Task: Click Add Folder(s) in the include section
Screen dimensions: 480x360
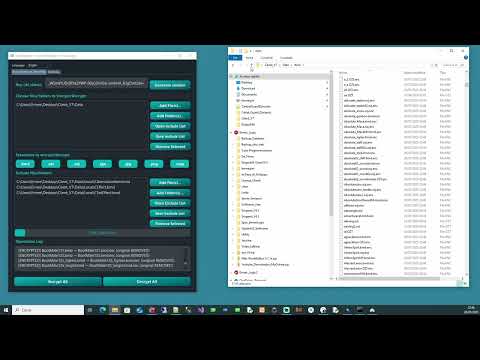Action: click(x=170, y=116)
